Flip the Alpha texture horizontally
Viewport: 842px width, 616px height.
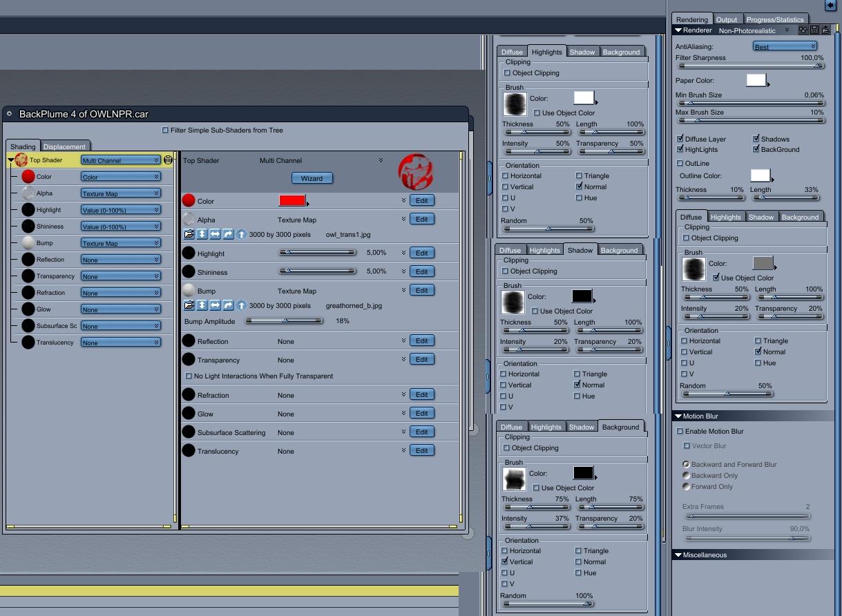tap(215, 235)
